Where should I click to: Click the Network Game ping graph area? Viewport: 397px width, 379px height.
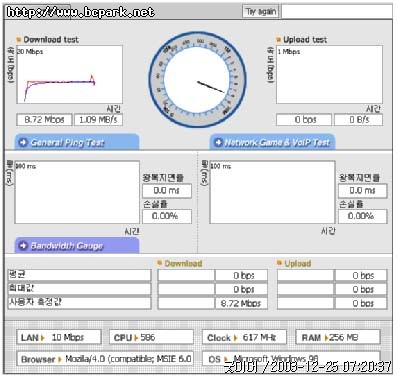pos(272,192)
